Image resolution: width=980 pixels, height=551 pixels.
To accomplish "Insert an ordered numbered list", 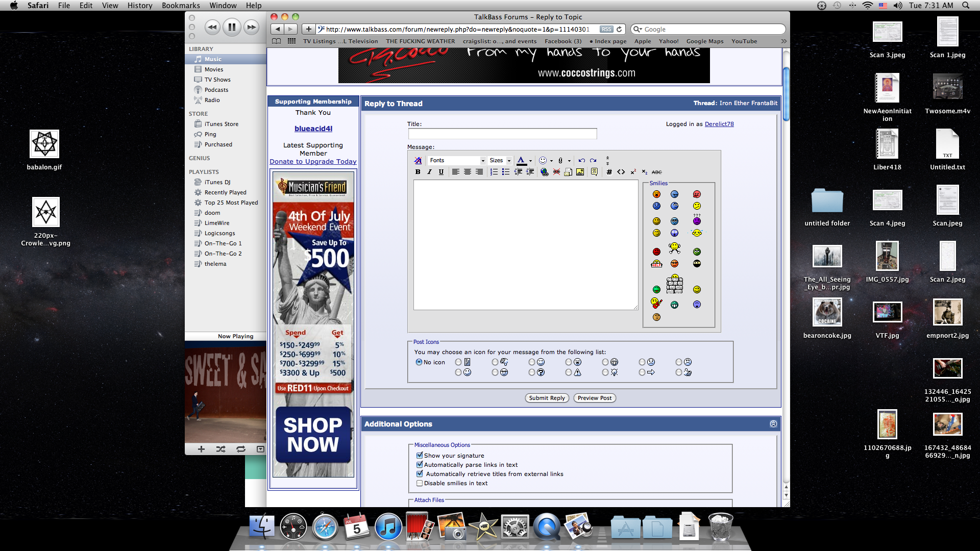I will (x=494, y=172).
